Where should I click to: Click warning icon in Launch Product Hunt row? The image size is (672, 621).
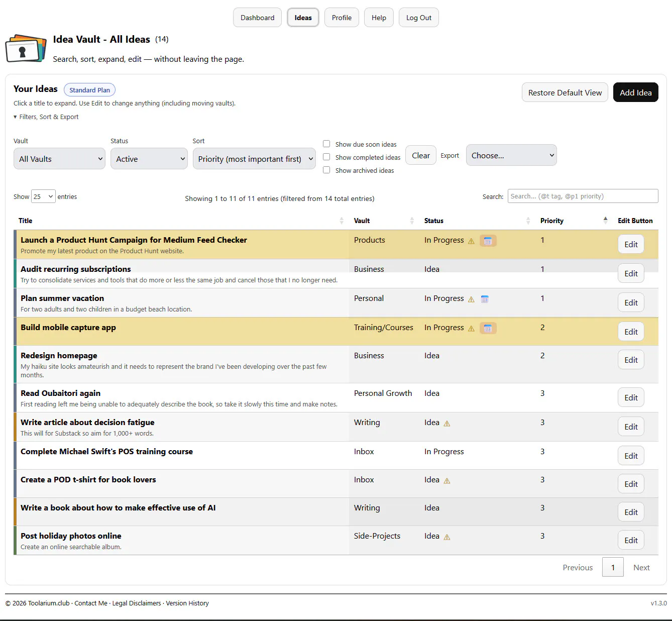tap(471, 241)
